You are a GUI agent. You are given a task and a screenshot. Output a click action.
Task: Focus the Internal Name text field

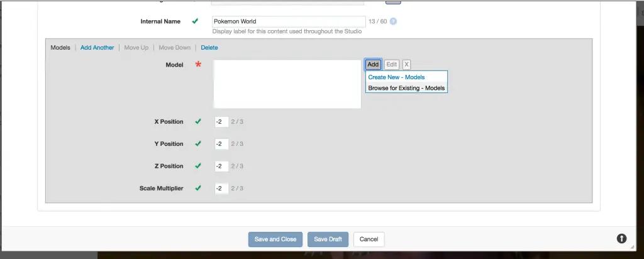click(289, 21)
